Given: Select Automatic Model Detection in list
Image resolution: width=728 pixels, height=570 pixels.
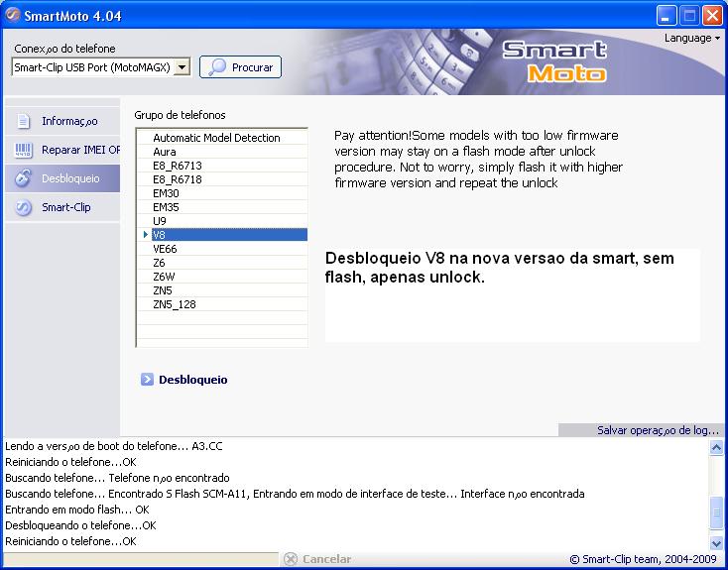Looking at the screenshot, I should click(223, 138).
